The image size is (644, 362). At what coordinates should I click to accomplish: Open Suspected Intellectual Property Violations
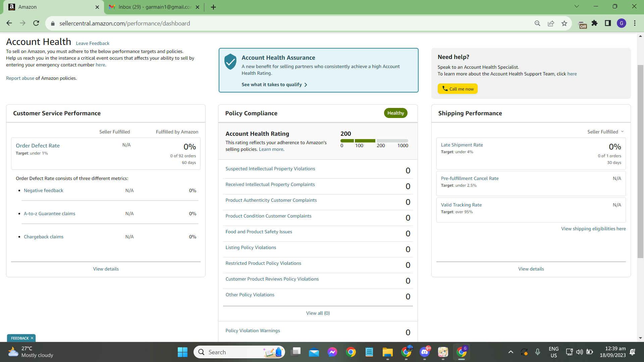(x=270, y=169)
